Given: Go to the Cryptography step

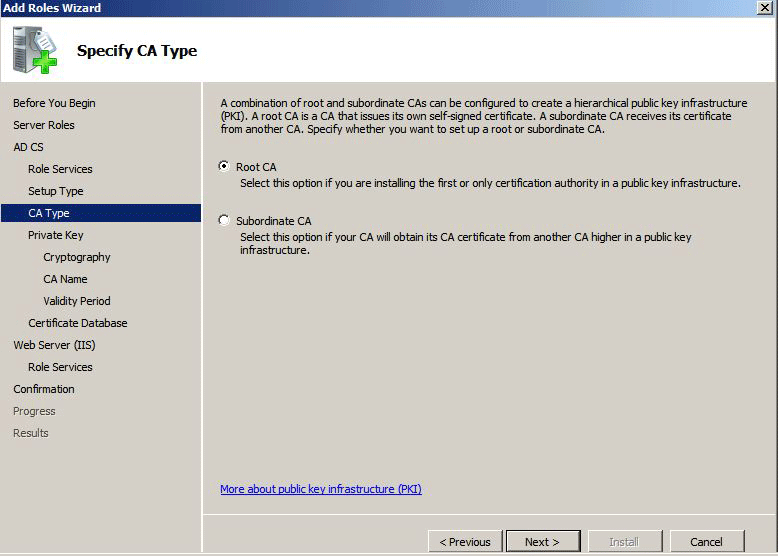Looking at the screenshot, I should 77,257.
